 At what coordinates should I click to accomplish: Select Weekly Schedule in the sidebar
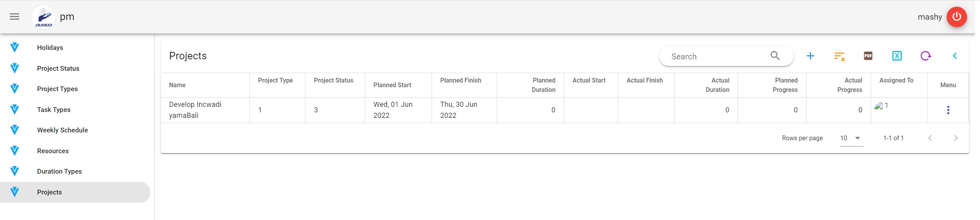62,130
